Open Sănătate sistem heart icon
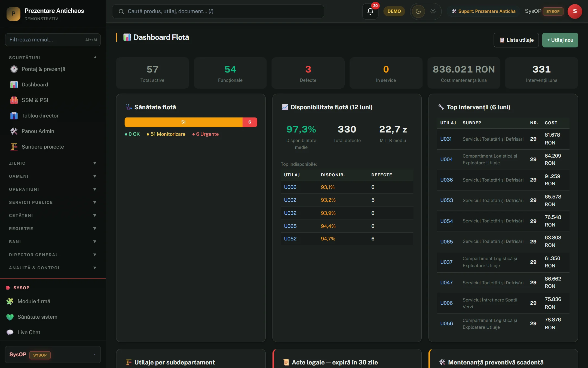 (10, 317)
